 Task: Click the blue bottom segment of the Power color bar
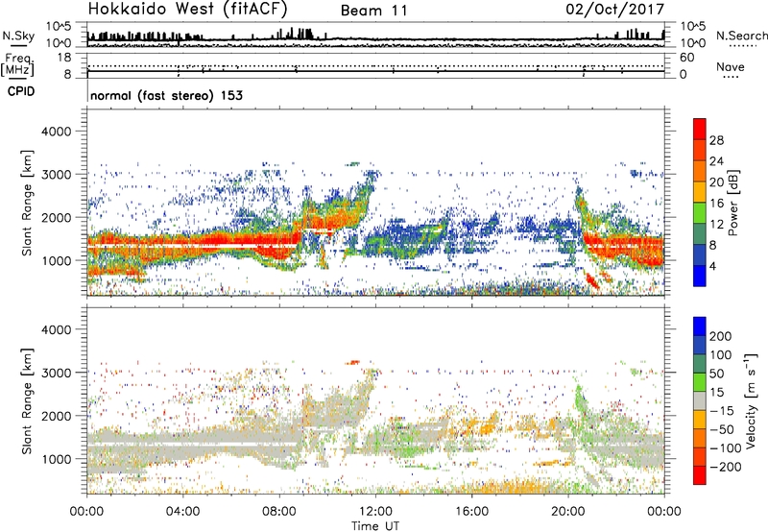700,276
